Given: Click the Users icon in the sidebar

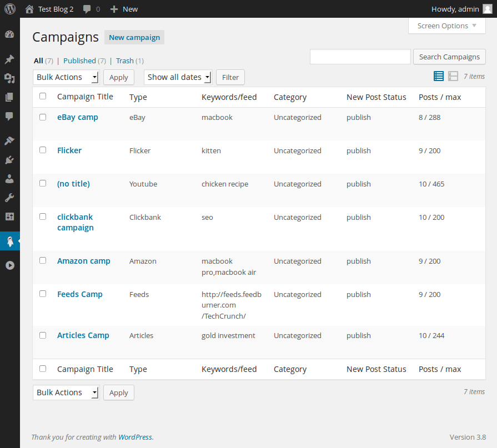Looking at the screenshot, I should 9,178.
